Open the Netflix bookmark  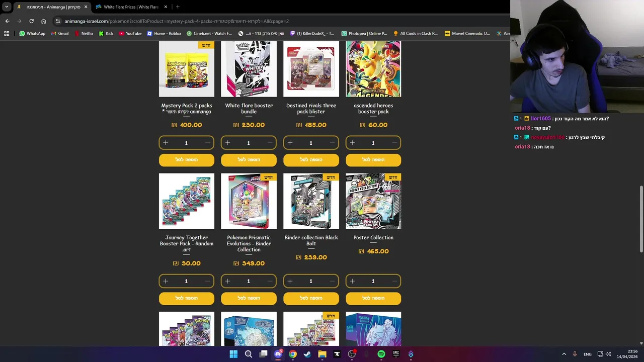pos(84,34)
